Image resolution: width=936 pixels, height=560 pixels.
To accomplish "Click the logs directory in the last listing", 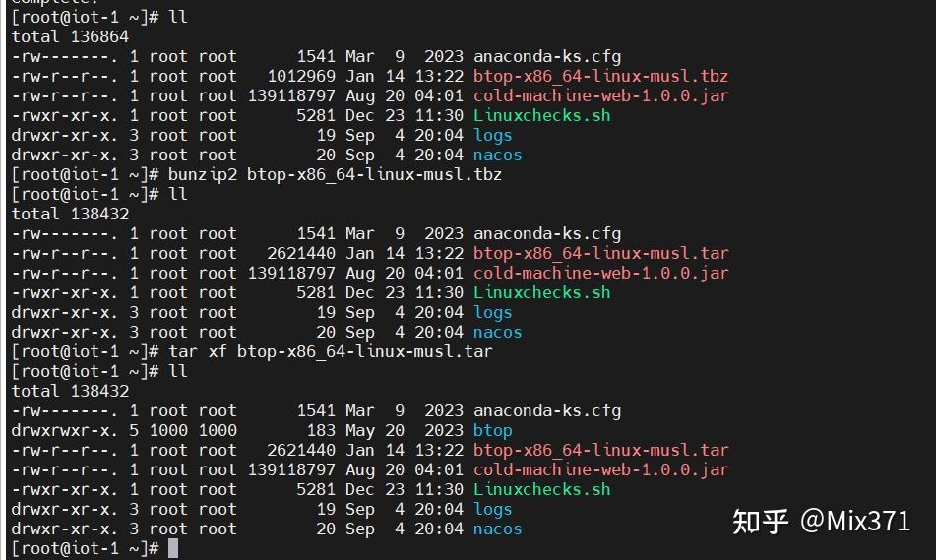I will click(492, 509).
